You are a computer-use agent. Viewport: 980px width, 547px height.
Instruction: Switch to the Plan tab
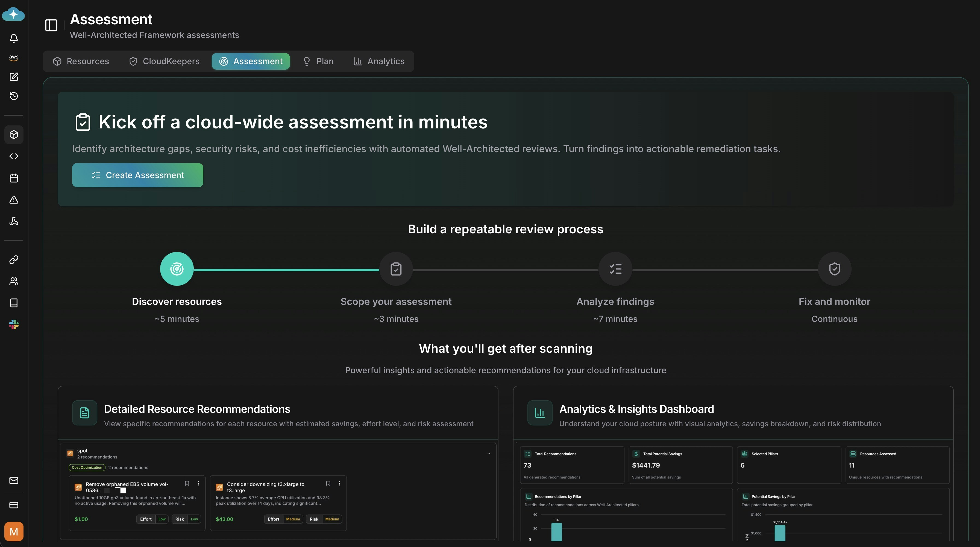coord(318,61)
